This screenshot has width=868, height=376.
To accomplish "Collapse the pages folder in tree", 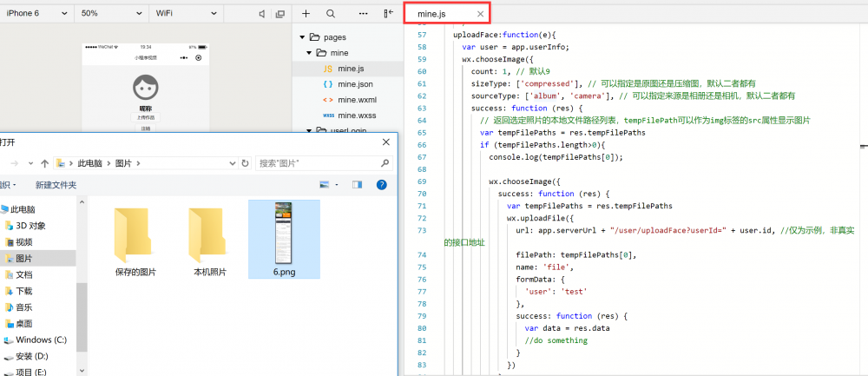I will [304, 37].
